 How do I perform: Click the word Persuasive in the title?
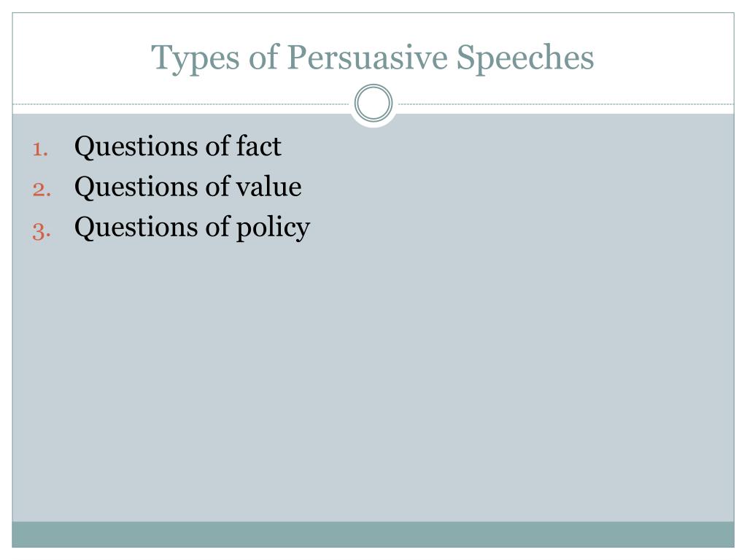pos(367,57)
